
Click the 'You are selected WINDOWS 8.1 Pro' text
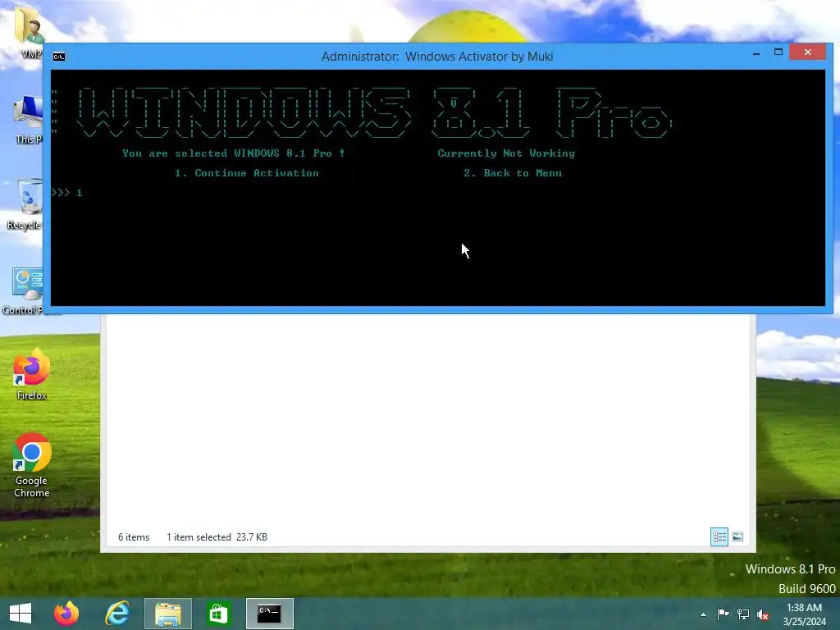(x=227, y=153)
